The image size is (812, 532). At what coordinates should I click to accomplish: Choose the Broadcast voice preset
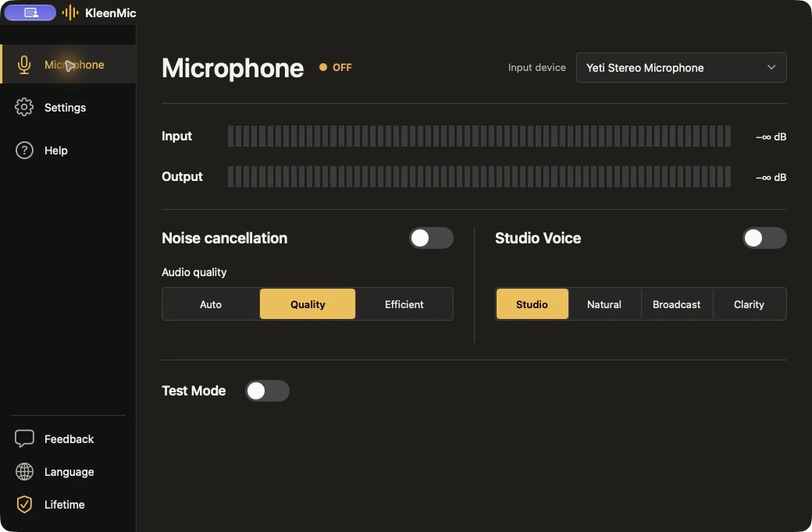click(676, 304)
